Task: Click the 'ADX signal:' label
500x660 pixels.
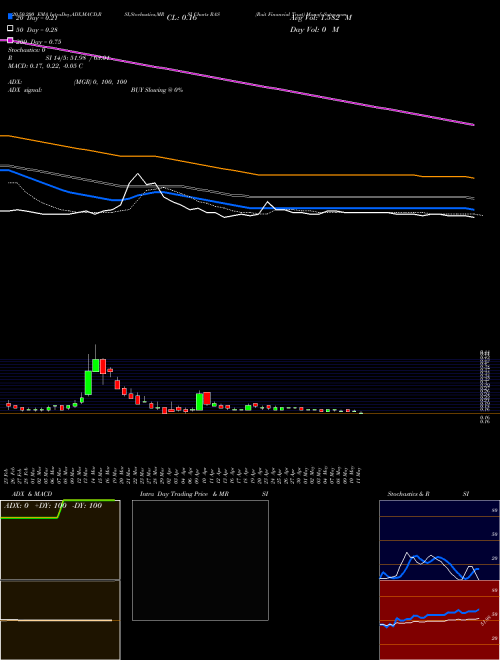Action: (25, 90)
